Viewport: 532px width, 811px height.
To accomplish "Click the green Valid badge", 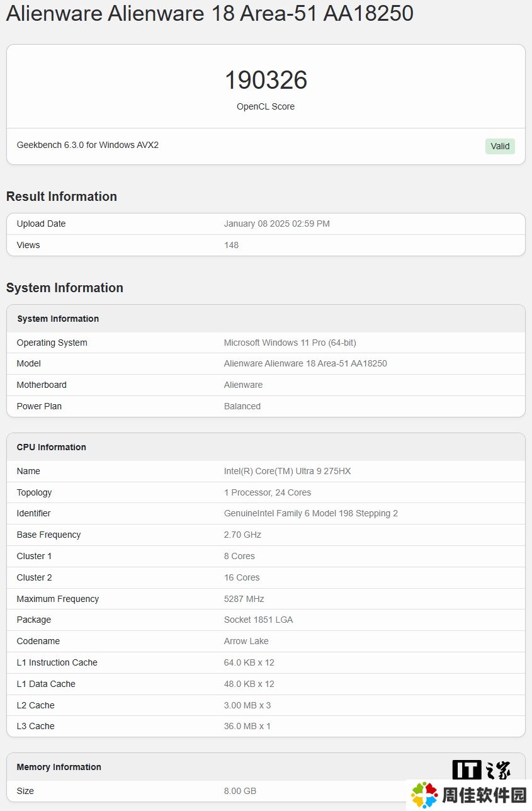I will [500, 146].
